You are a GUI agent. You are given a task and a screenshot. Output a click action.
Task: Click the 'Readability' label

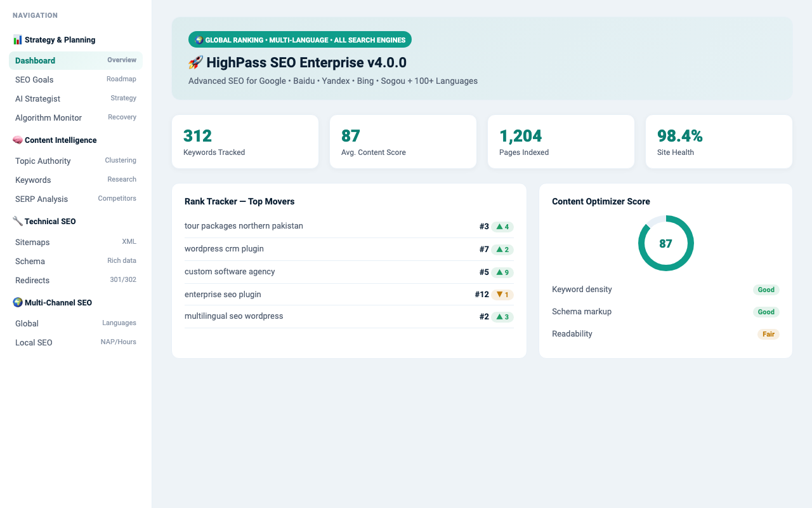click(572, 334)
